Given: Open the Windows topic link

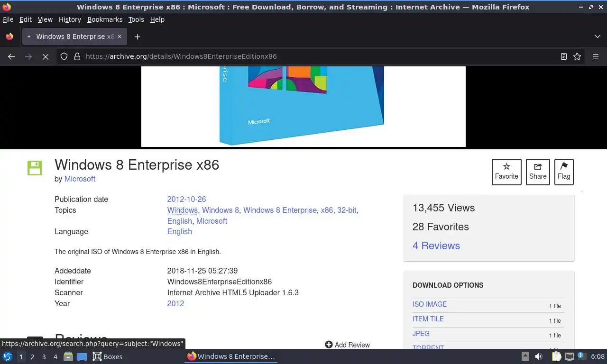Looking at the screenshot, I should coord(183,210).
